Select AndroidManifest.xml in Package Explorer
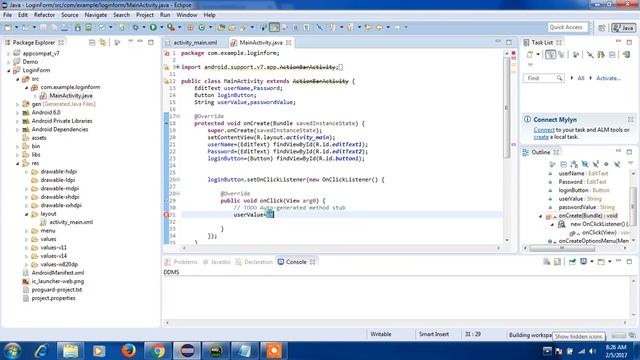This screenshot has height=360, width=640. 58,273
